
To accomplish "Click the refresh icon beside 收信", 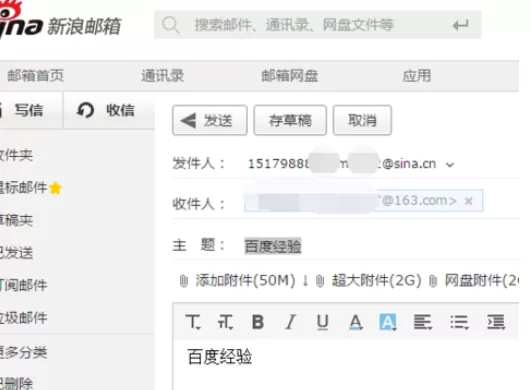I will click(x=85, y=110).
